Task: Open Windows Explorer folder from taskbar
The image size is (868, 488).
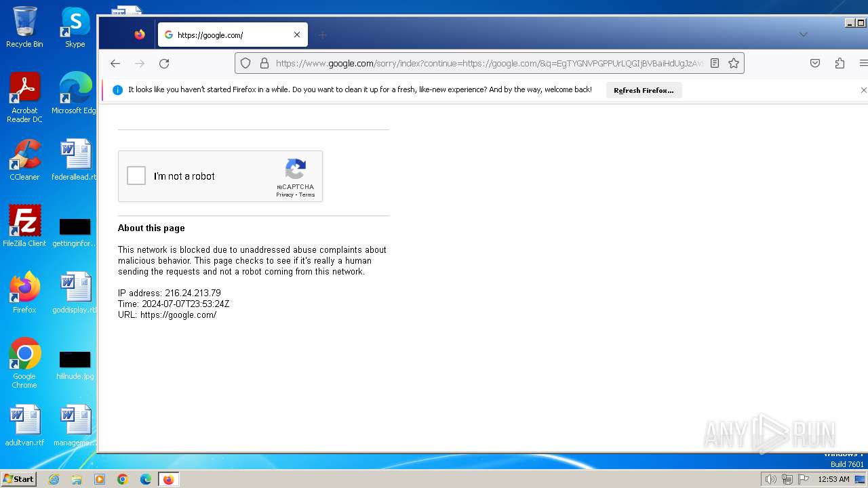Action: coord(77,479)
